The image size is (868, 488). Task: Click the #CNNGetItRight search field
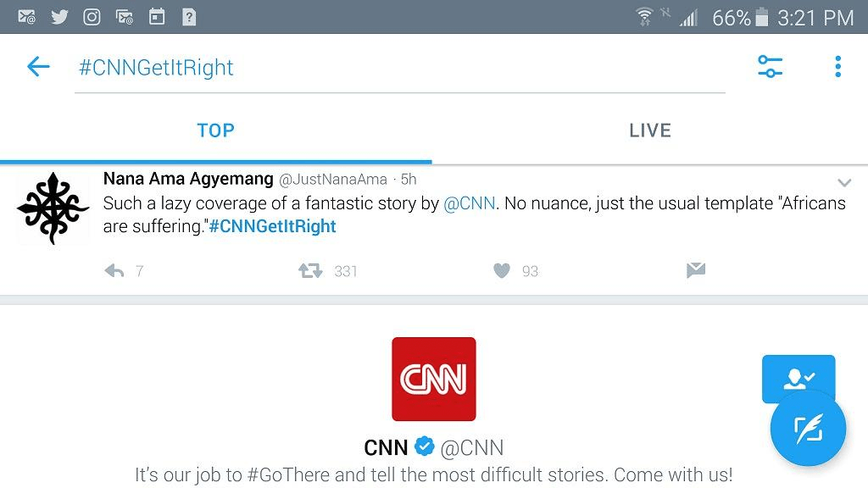click(398, 68)
